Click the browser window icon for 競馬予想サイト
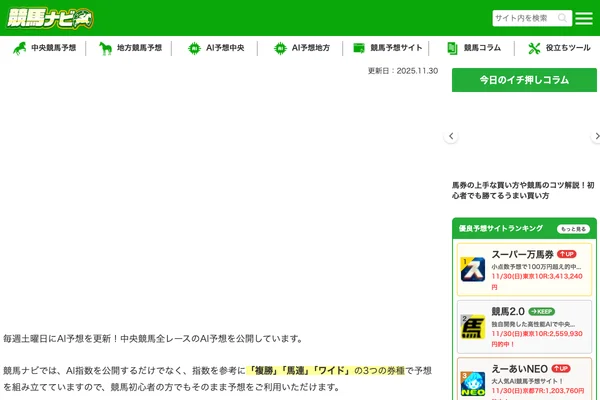This screenshot has width=600, height=400. point(359,48)
